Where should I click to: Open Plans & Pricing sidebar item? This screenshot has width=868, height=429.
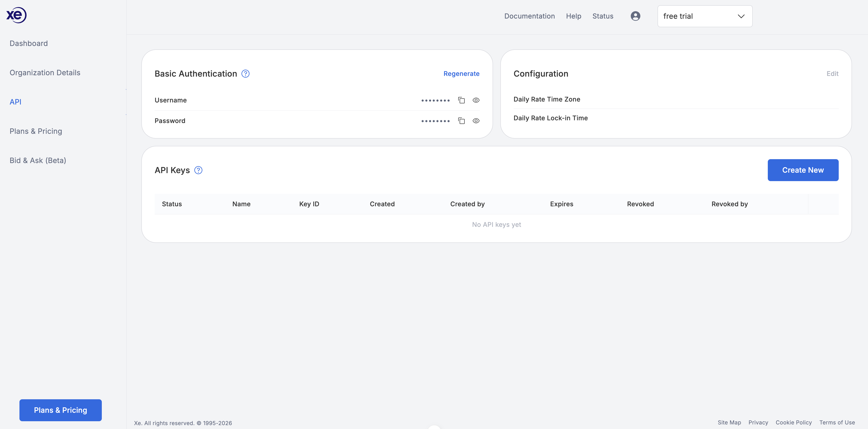point(36,131)
